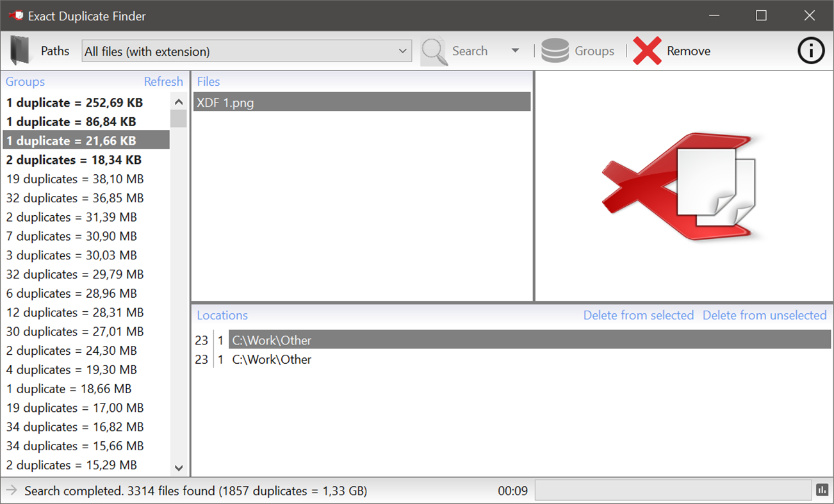Select group 1 duplicate = 252,69 KB
This screenshot has height=504, width=834.
[x=86, y=102]
